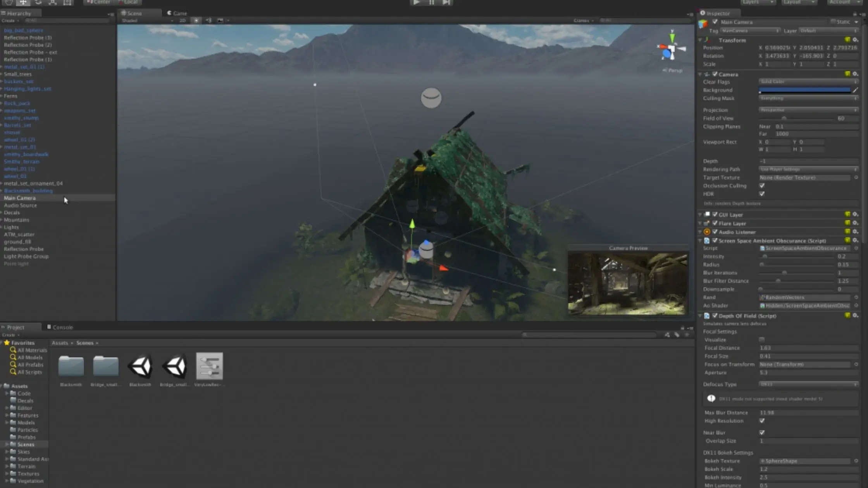Click the Pause button in toolbar
Screen dimensions: 868x488
pos(431,2)
